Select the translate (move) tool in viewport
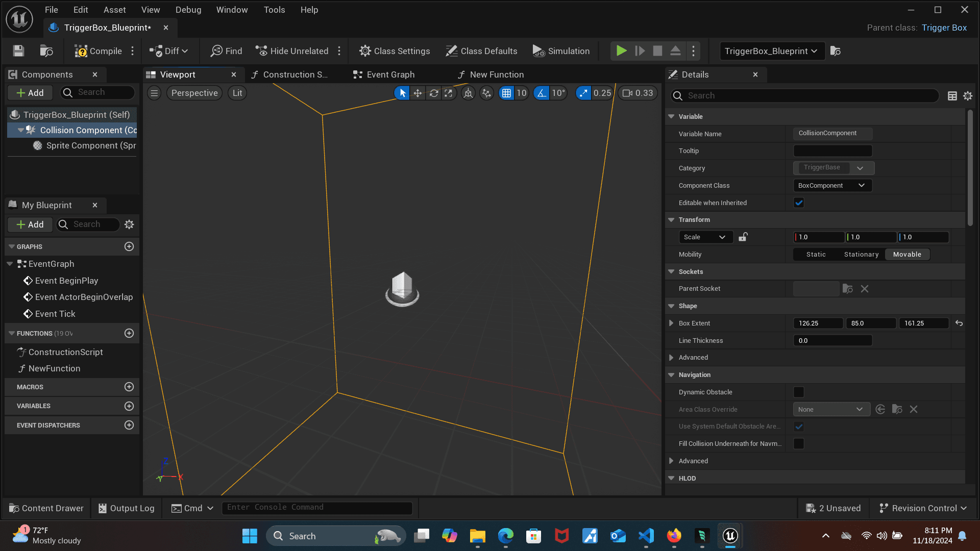Screen dimensions: 980x551 click(x=418, y=93)
